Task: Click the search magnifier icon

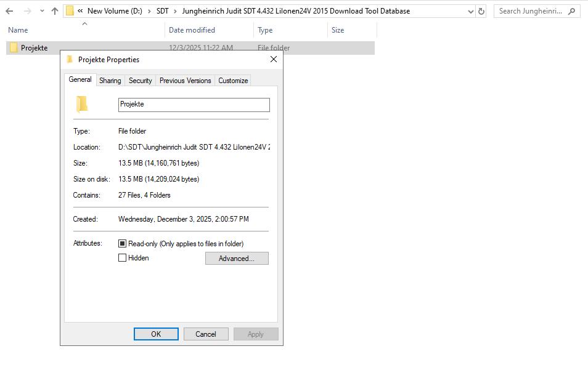Action: click(571, 11)
